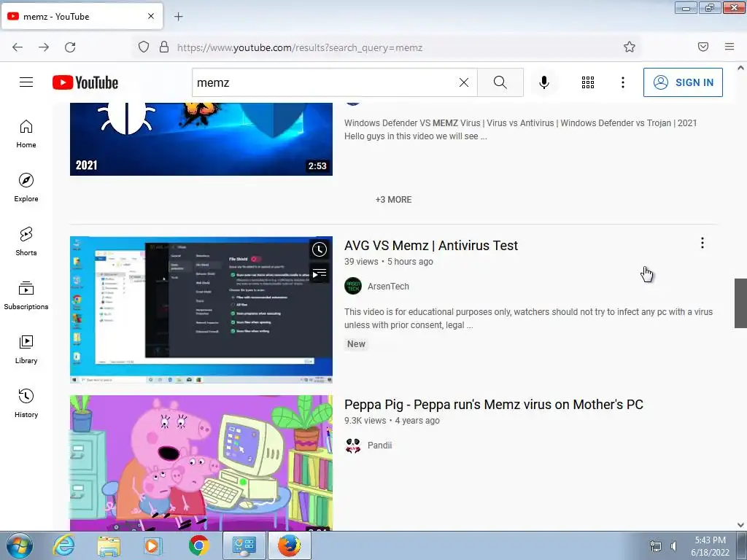
Task: Open YouTube settings three-dot menu
Action: point(623,82)
